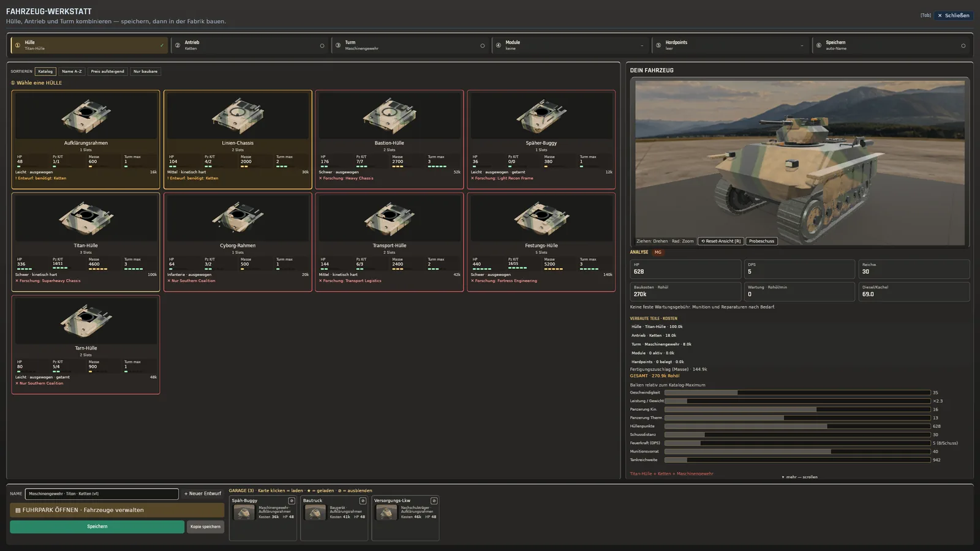
Task: Hide the Versorgungs-Lkw garage card
Action: (x=434, y=501)
